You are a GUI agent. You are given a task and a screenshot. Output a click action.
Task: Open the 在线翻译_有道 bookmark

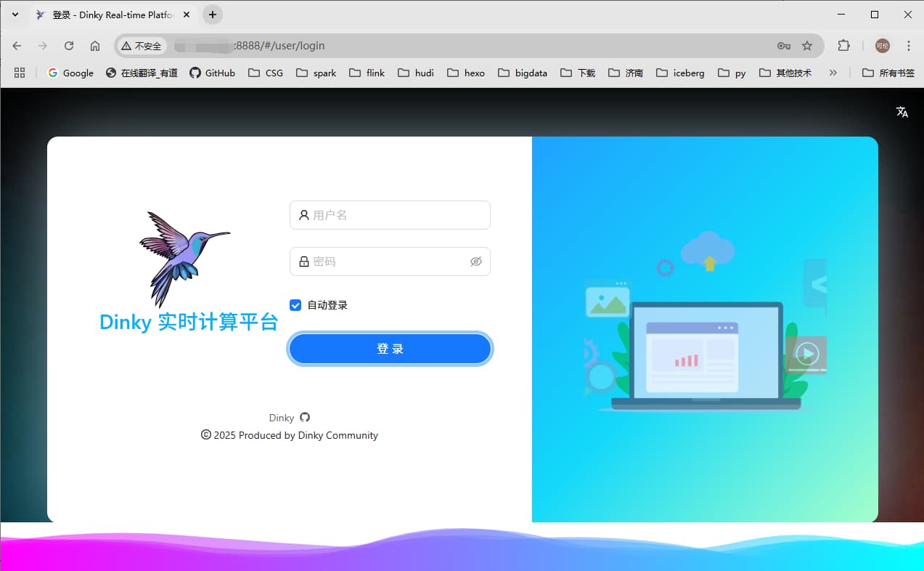[x=142, y=73]
